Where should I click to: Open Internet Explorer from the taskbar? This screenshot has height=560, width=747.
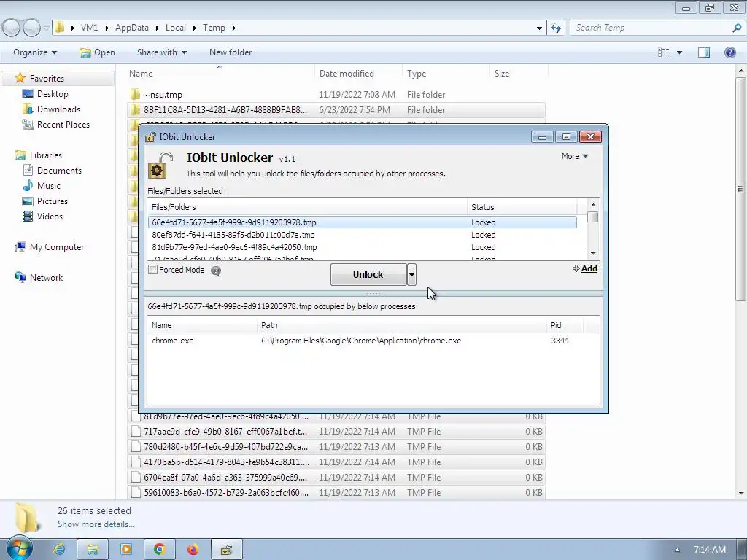click(x=60, y=549)
